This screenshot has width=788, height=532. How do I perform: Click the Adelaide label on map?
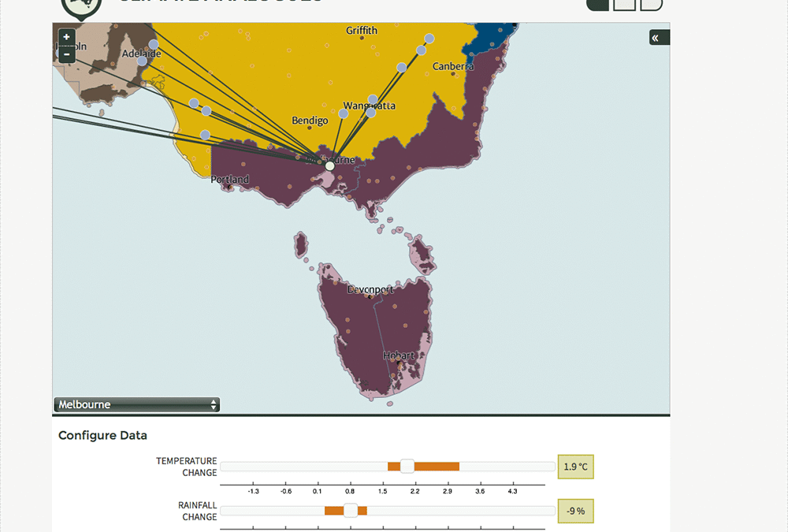coord(141,54)
